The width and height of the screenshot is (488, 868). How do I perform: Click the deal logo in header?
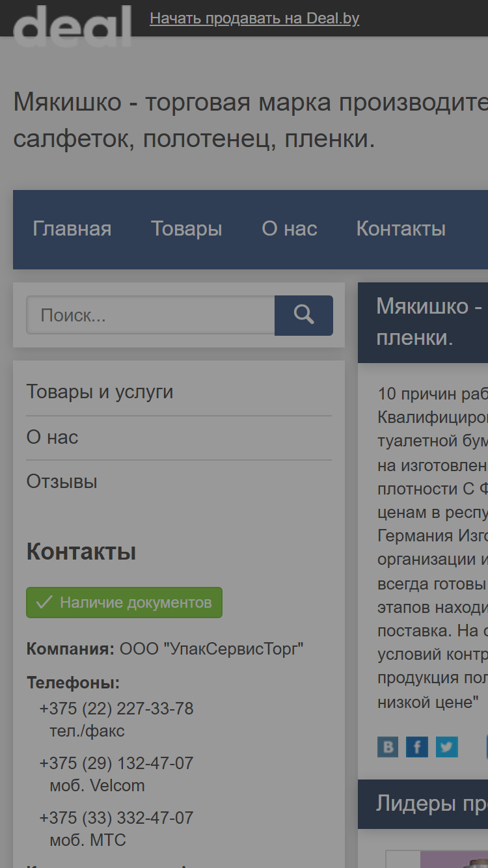coord(72,25)
